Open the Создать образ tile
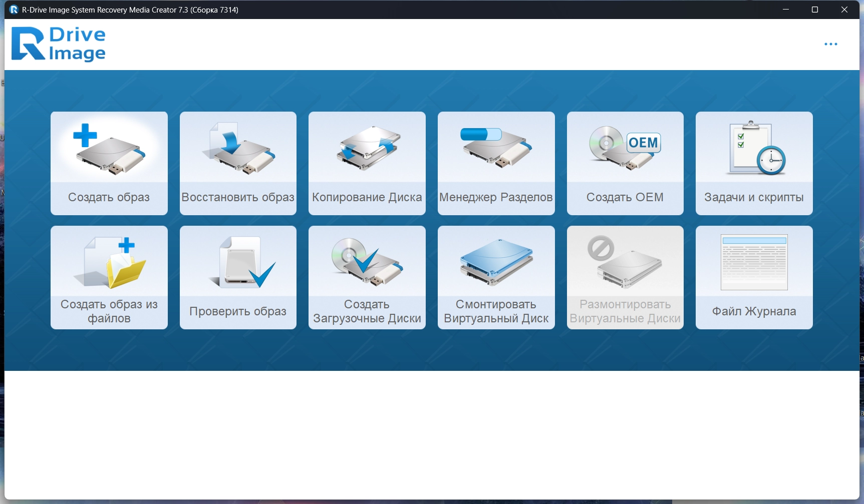The image size is (864, 504). click(109, 163)
